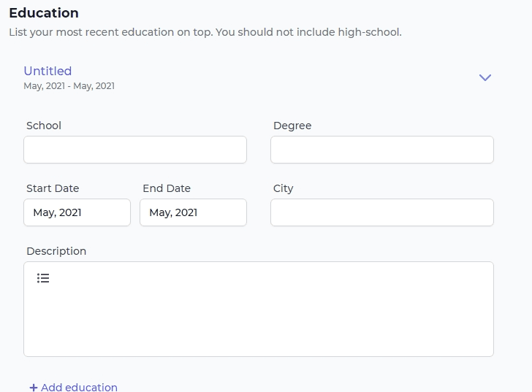Click the Add education link
The width and height of the screenshot is (532, 392).
[x=74, y=388]
